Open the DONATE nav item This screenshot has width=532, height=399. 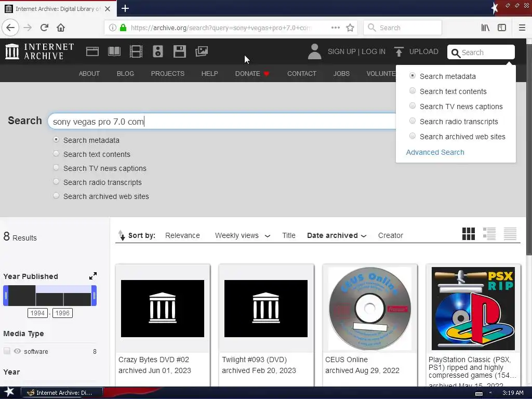[x=252, y=74]
